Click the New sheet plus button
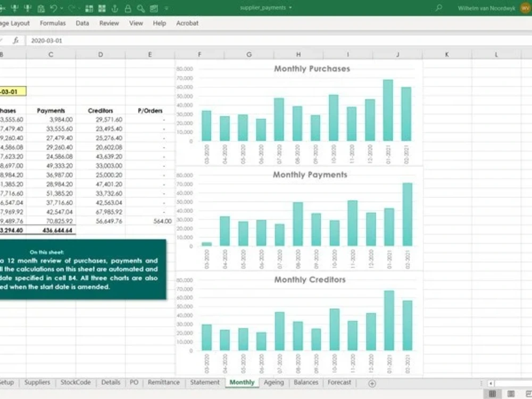This screenshot has height=399, width=532. 372,384
